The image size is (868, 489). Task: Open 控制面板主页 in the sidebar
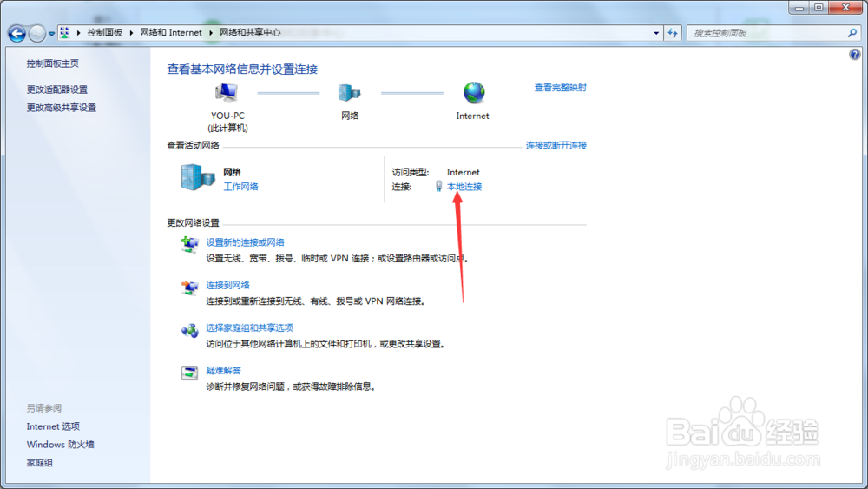tap(53, 63)
